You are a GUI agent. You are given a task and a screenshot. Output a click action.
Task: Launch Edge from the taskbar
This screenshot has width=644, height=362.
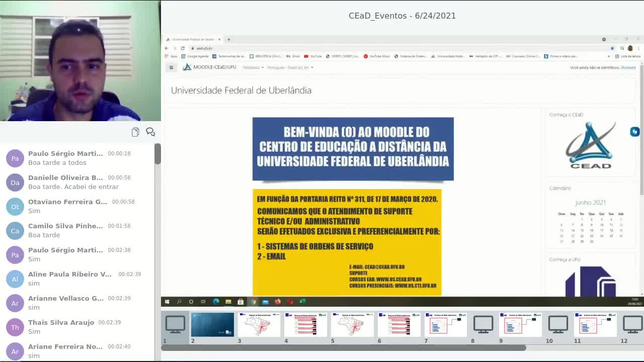tap(216, 302)
